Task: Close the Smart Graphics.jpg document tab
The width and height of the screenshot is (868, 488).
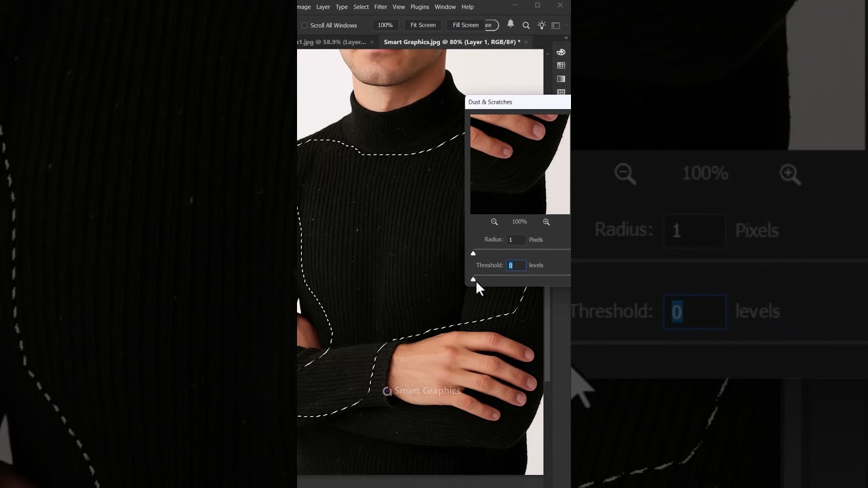Action: 526,42
